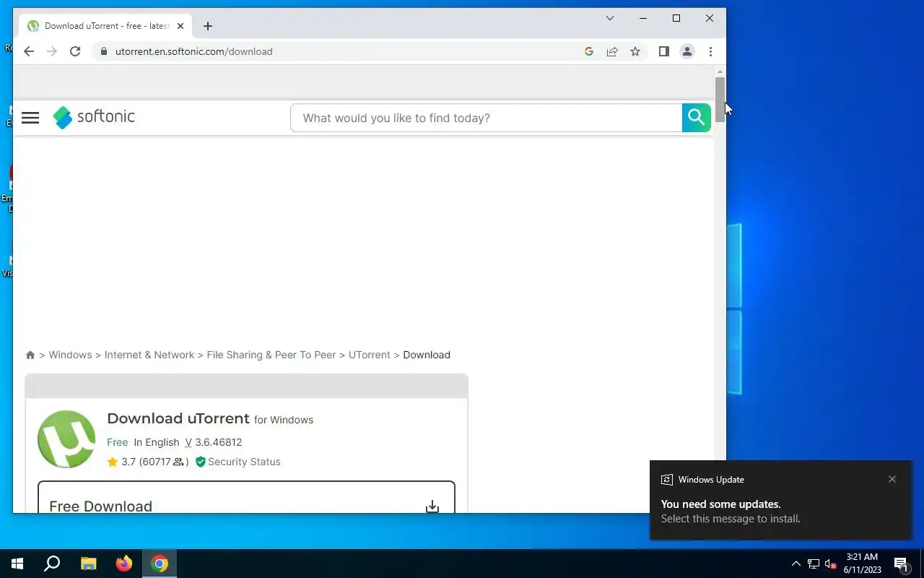Screen dimensions: 924x578
Task: Click the Softonic logo
Action: click(x=94, y=117)
